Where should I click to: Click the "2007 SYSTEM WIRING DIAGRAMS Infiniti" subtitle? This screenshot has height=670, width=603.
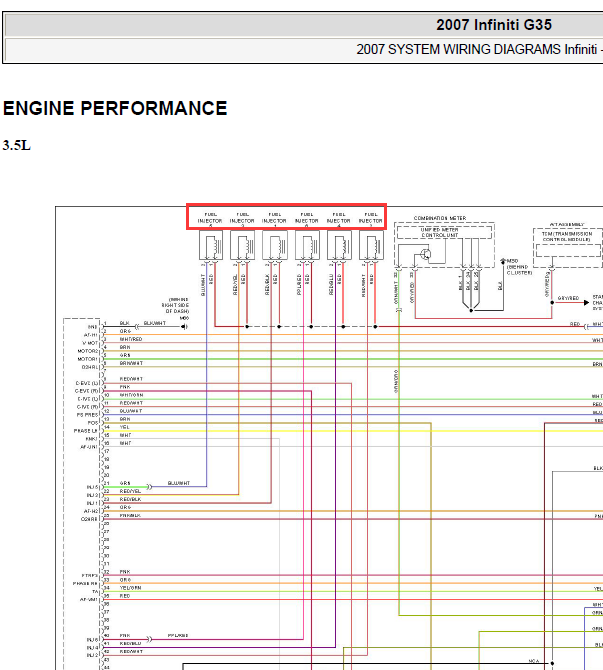[477, 50]
